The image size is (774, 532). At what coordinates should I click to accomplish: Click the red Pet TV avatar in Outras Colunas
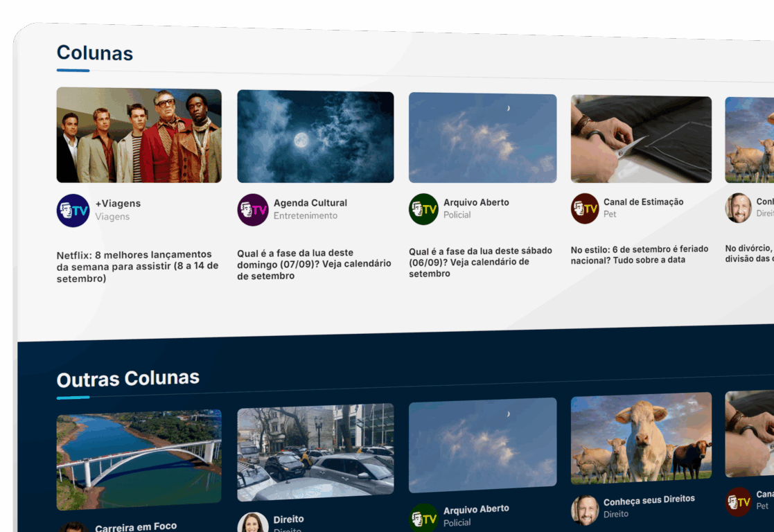pyautogui.click(x=739, y=502)
